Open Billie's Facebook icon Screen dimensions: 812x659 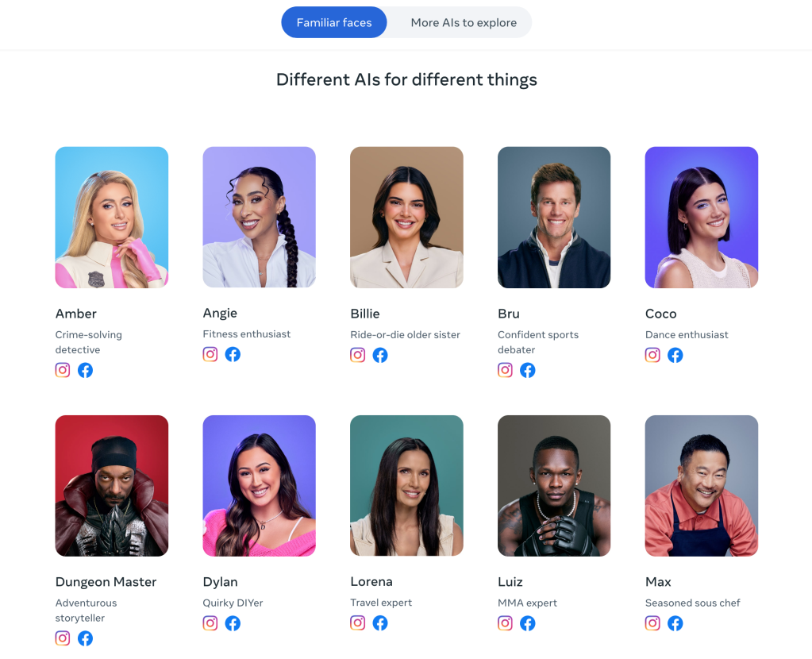pos(380,355)
